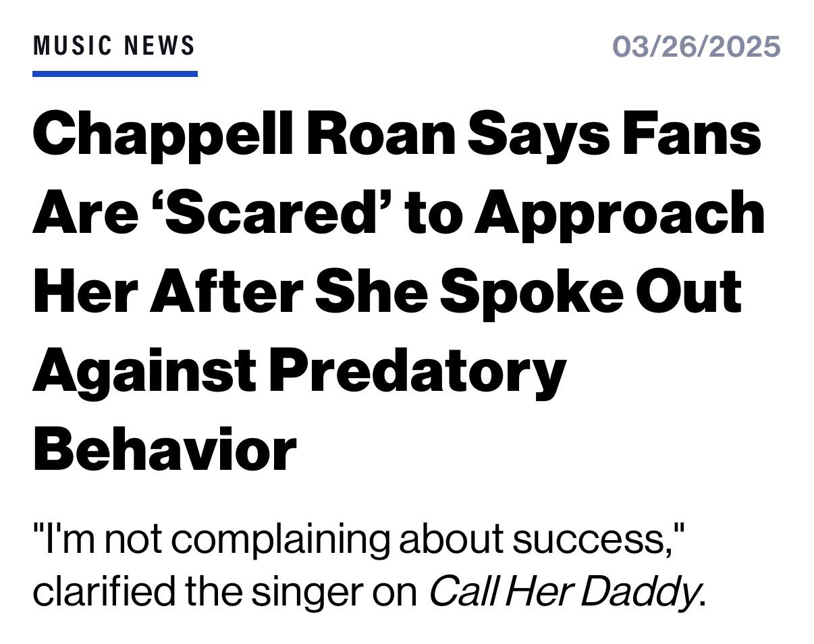Click the 03/26/2025 publish date

coord(696,47)
